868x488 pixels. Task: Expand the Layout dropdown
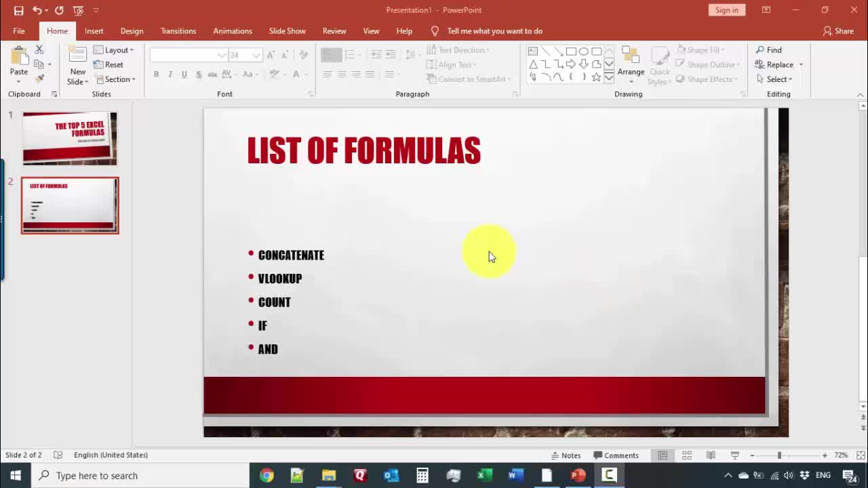coord(114,50)
